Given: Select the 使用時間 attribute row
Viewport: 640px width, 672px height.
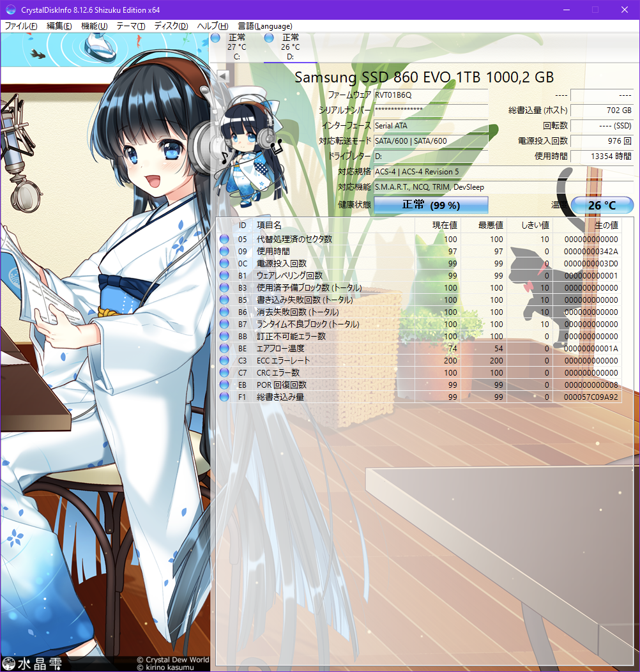Looking at the screenshot, I should (x=419, y=251).
